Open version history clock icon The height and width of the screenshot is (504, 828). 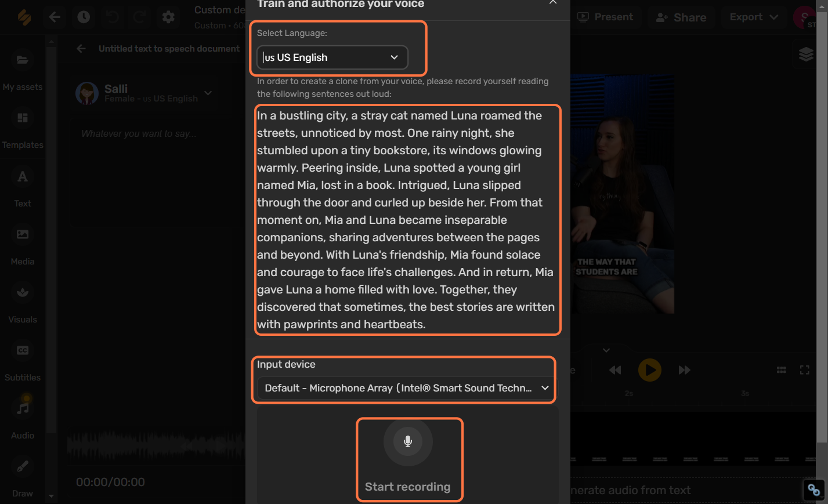click(x=84, y=17)
